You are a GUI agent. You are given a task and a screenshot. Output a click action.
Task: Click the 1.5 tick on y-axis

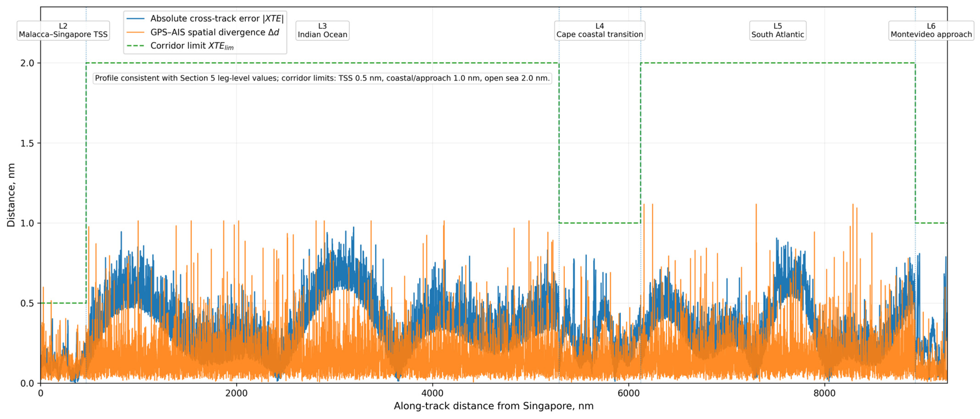click(x=27, y=143)
